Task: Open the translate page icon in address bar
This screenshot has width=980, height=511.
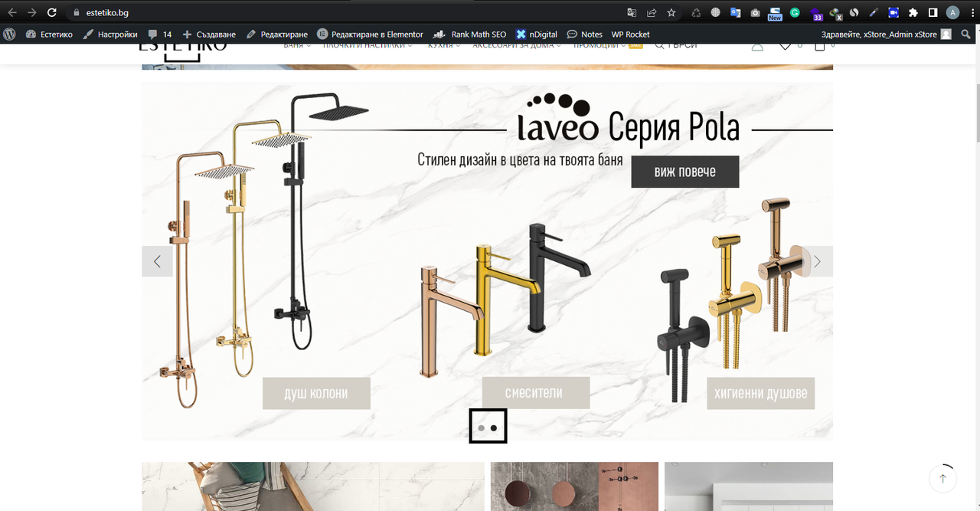Action: click(632, 12)
